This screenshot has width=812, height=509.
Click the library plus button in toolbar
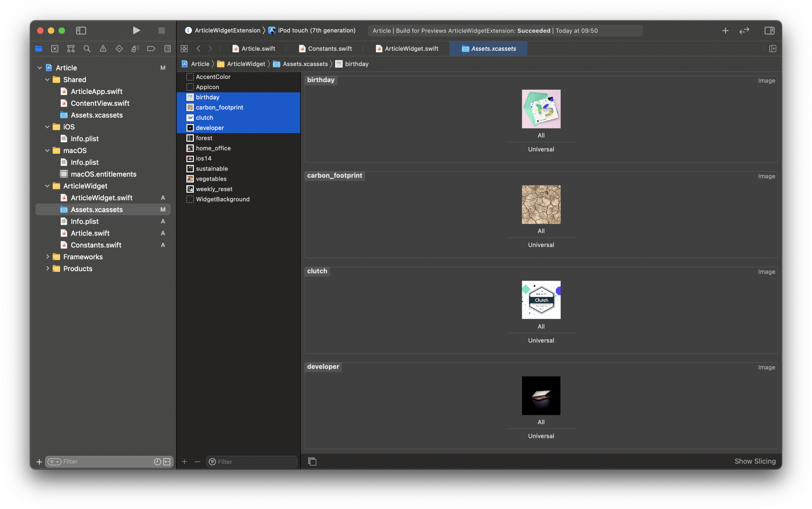(x=725, y=31)
